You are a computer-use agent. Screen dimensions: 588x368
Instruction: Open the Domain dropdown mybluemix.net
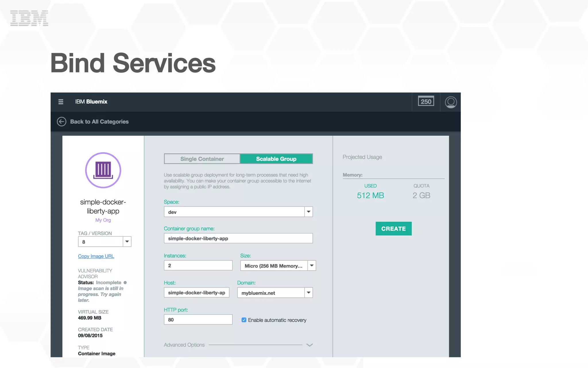pyautogui.click(x=275, y=293)
